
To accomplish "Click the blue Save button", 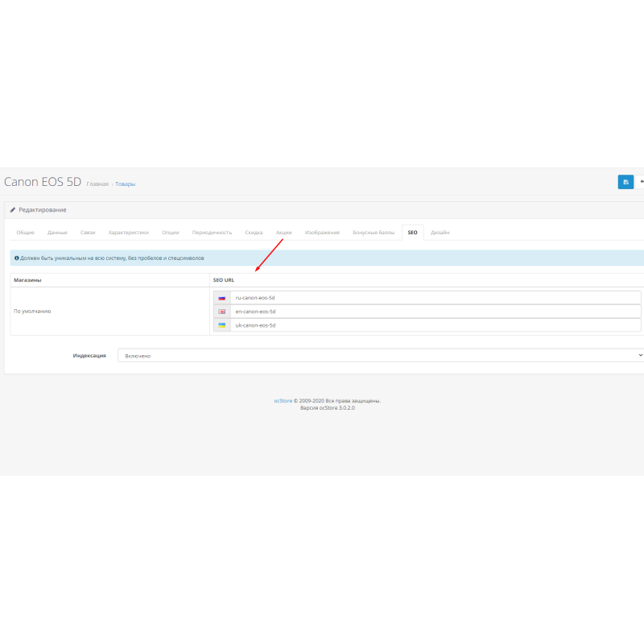I will click(x=626, y=182).
